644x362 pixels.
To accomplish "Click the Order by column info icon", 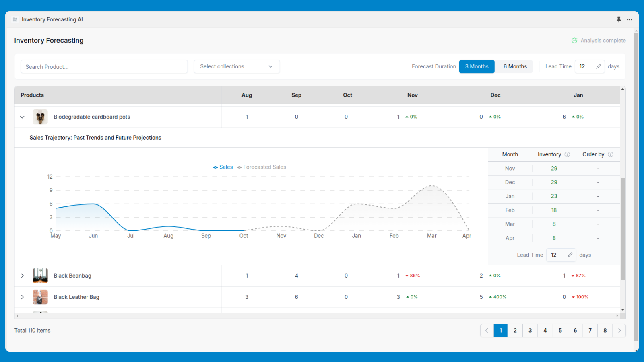I will 610,154.
